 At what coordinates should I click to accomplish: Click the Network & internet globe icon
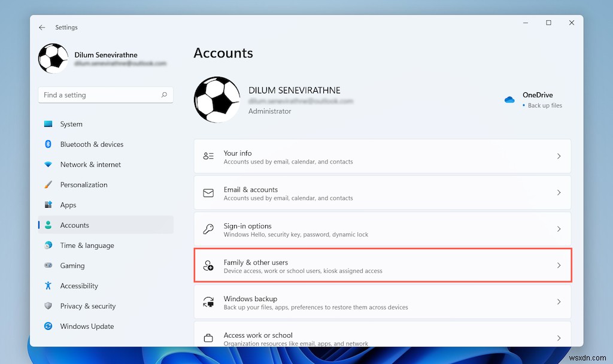[x=48, y=165]
